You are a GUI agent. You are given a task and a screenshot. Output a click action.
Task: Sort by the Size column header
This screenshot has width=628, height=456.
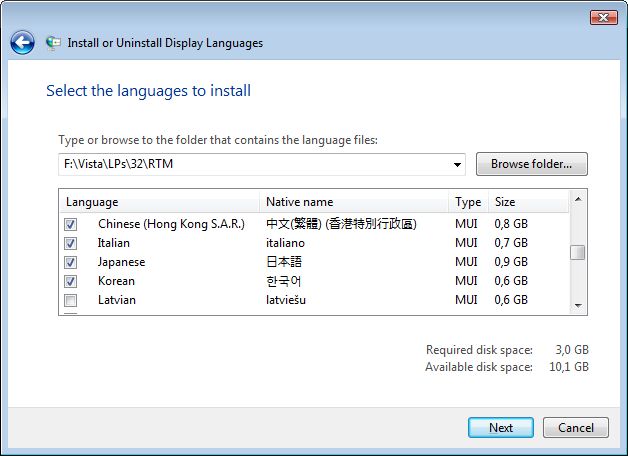[x=528, y=202]
